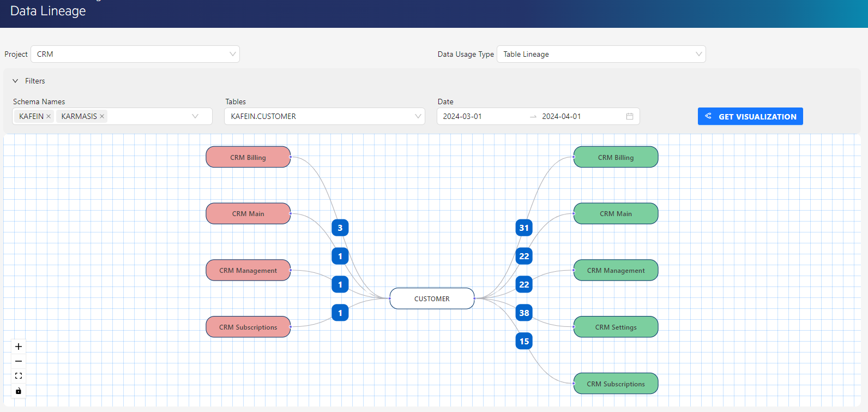
Task: Collapse the Filters section
Action: tap(15, 81)
